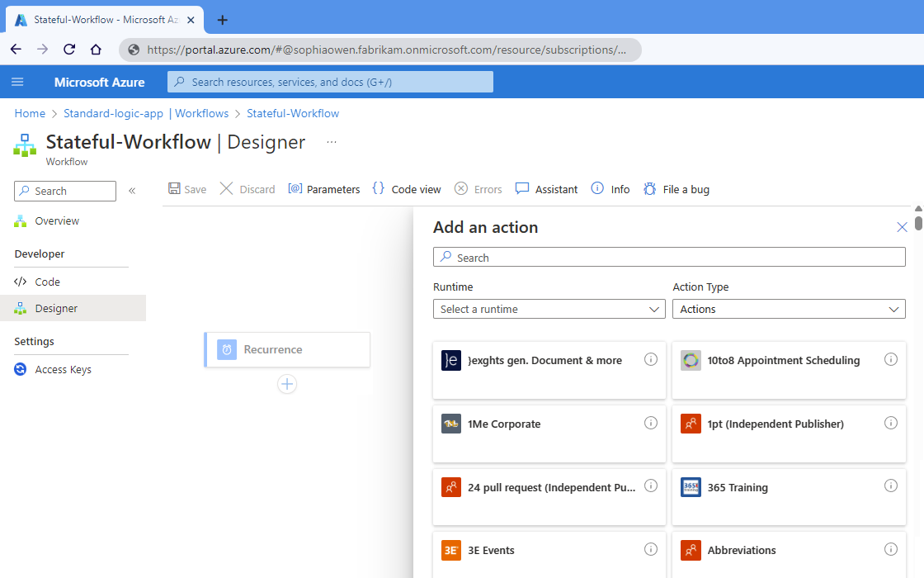Open the Azure portal hamburger menu
924x578 pixels.
tap(17, 82)
